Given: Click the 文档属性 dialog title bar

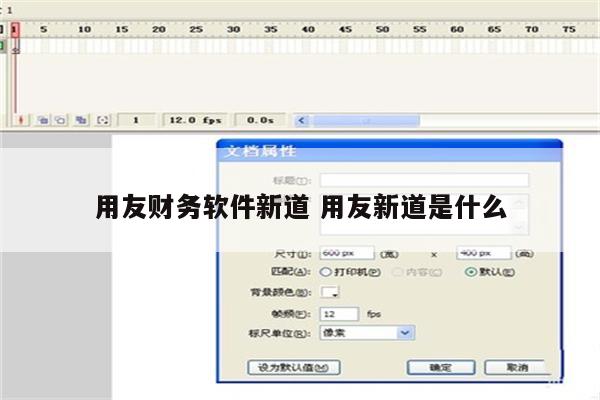Looking at the screenshot, I should (390, 151).
